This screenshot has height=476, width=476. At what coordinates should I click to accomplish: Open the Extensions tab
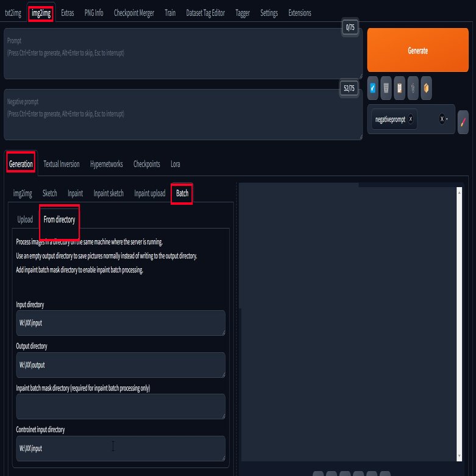(x=300, y=13)
